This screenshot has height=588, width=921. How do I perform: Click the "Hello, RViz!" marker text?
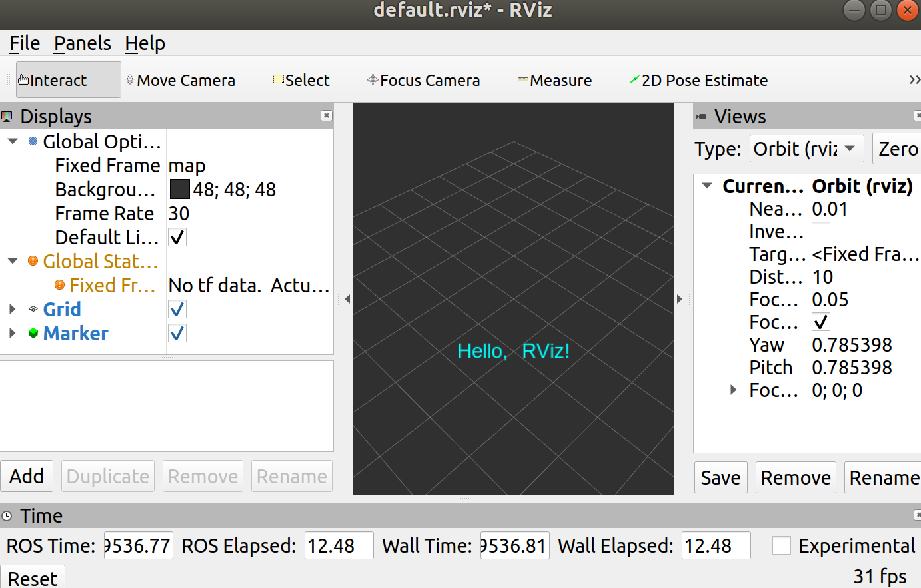point(513,351)
